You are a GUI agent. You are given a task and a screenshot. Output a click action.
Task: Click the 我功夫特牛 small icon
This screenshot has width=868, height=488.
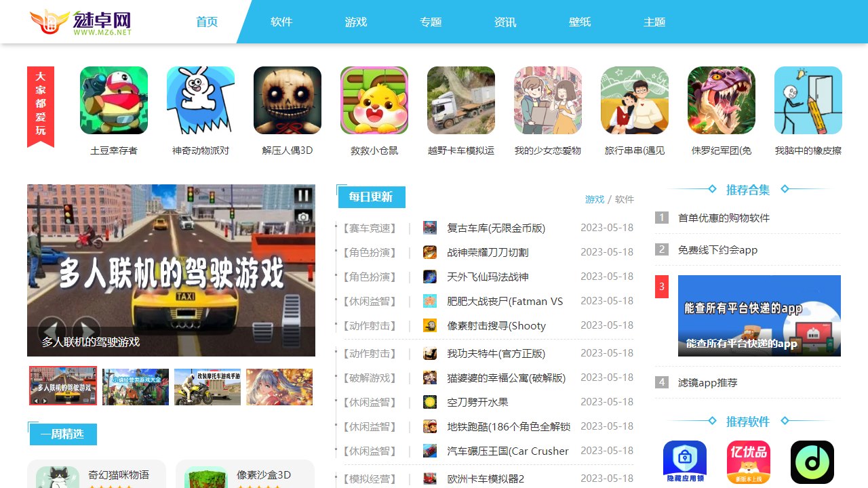pyautogui.click(x=430, y=353)
